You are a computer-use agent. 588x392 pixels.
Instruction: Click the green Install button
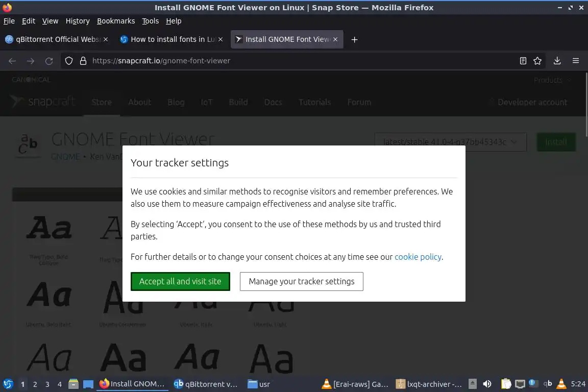coord(556,142)
